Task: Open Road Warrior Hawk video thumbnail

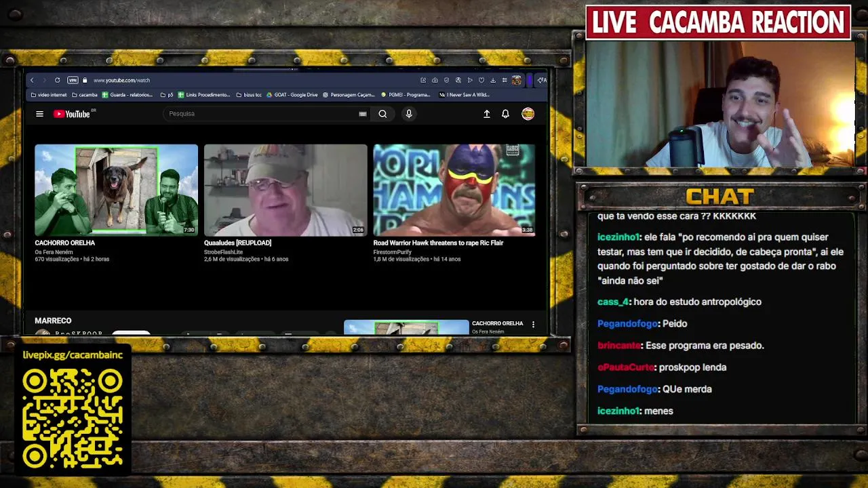Action: point(454,190)
